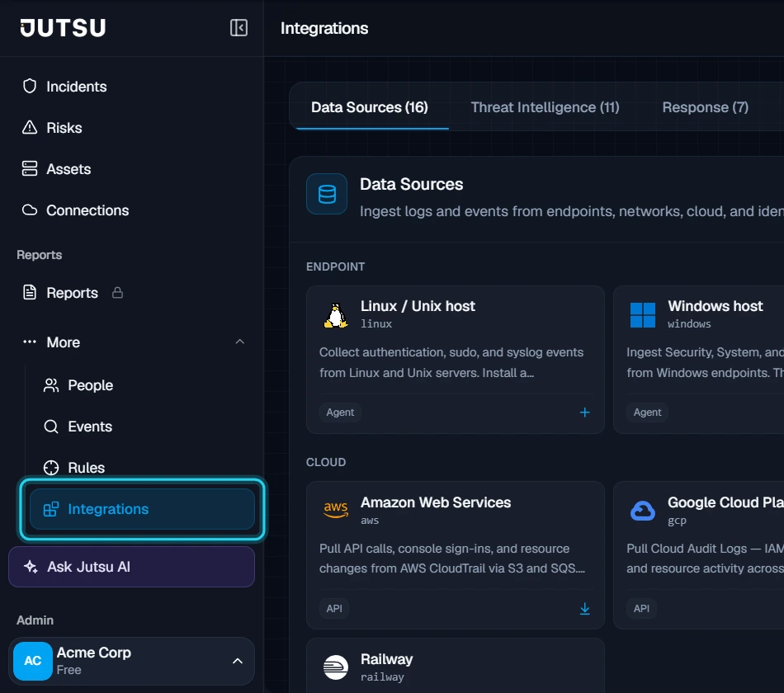Click the Railway logo icon
The width and height of the screenshot is (784, 693).
pos(336,667)
